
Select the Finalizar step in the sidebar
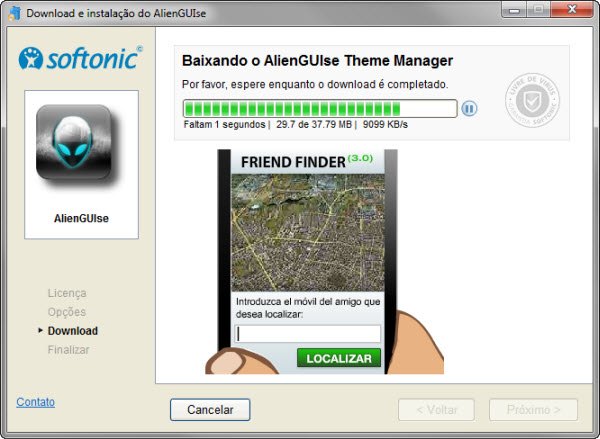pos(69,350)
